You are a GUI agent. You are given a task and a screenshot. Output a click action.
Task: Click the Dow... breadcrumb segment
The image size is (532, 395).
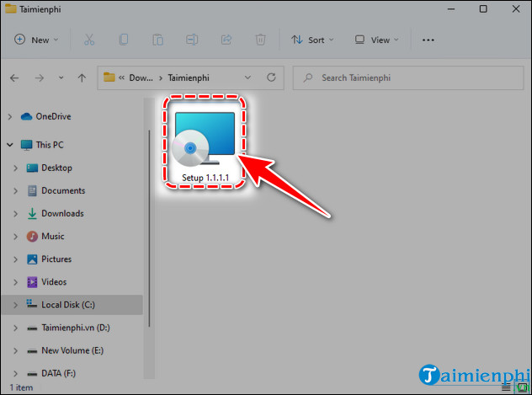(141, 78)
